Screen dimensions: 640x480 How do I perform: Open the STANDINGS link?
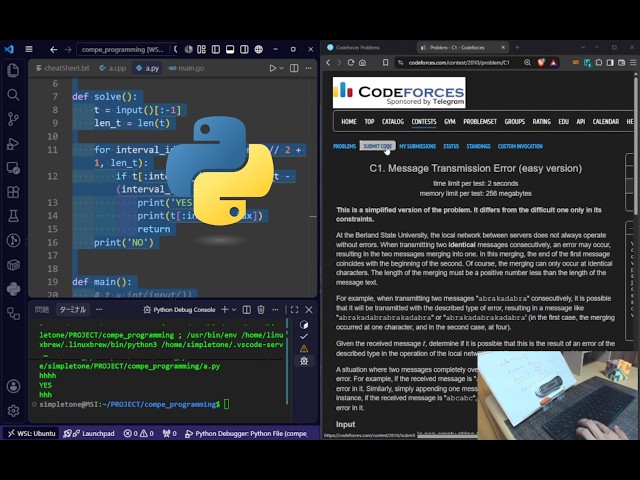click(x=478, y=146)
